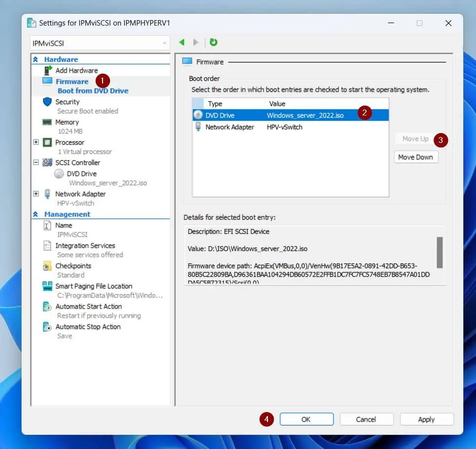Click the DVD disc icon under SCSI Controller

pos(59,173)
